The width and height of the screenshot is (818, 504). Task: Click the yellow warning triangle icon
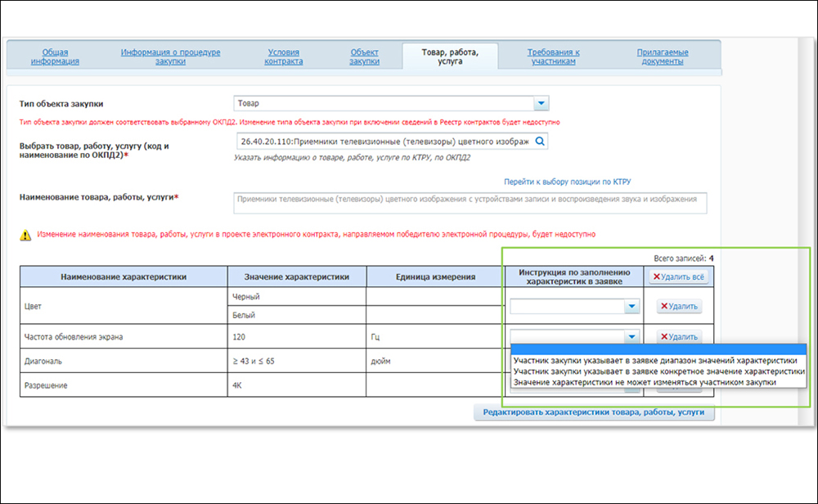[26, 236]
